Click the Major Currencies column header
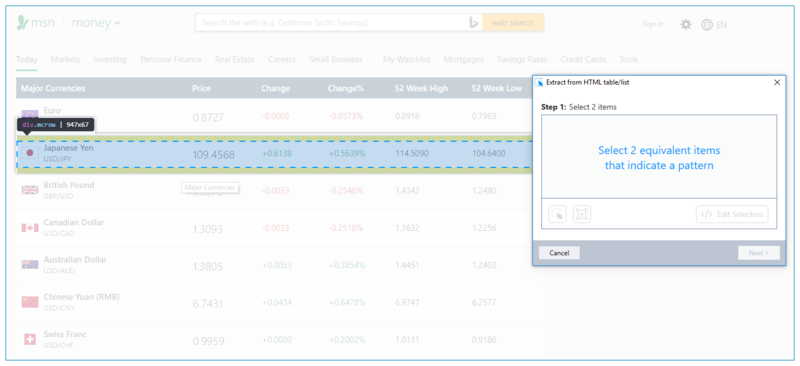This screenshot has width=800, height=366. click(x=53, y=88)
